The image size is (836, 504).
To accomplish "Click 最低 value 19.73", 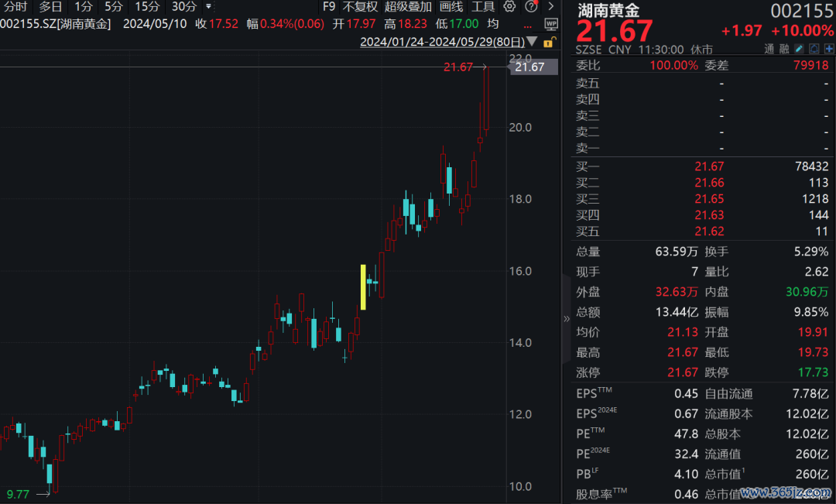I will 813,352.
